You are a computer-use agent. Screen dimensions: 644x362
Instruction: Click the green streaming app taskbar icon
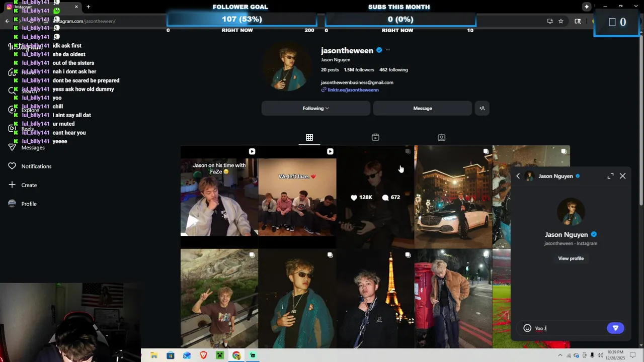click(x=253, y=355)
